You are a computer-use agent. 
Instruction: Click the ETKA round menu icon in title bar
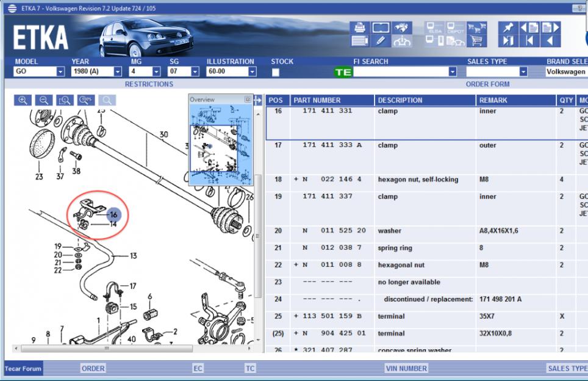coord(12,9)
